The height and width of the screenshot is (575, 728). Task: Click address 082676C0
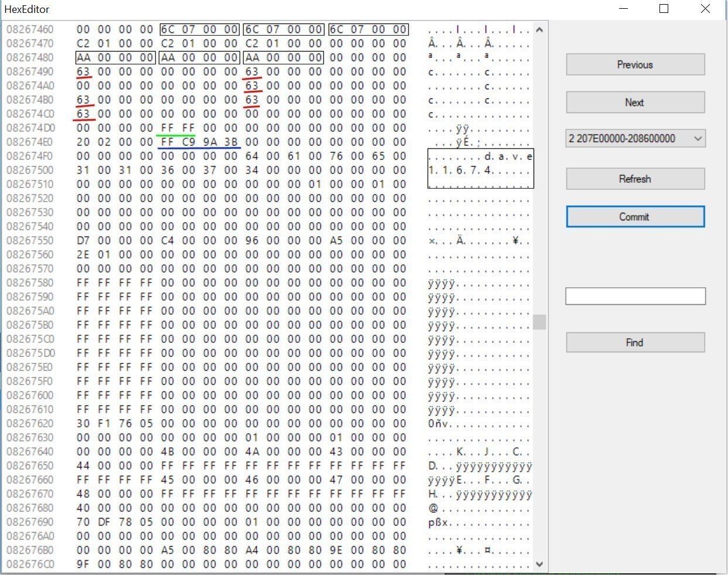tap(30, 564)
